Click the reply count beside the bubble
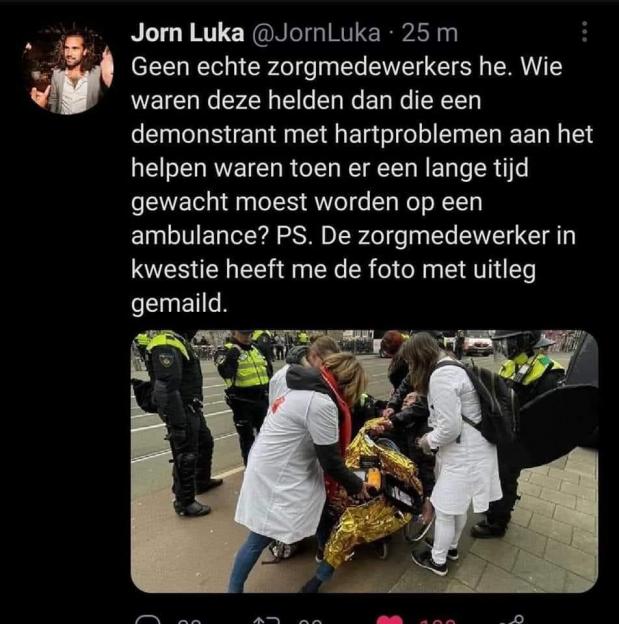The width and height of the screenshot is (619, 624). (189, 621)
